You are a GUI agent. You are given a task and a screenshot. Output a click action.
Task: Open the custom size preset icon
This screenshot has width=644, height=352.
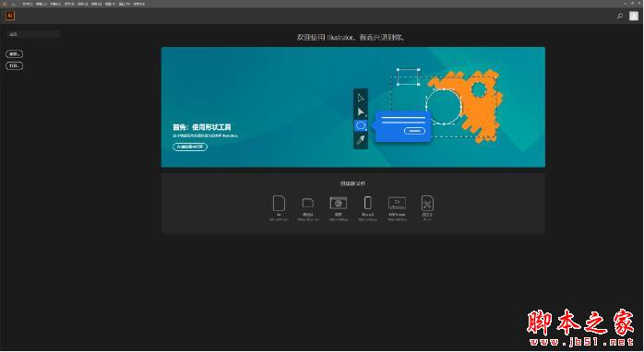click(427, 203)
